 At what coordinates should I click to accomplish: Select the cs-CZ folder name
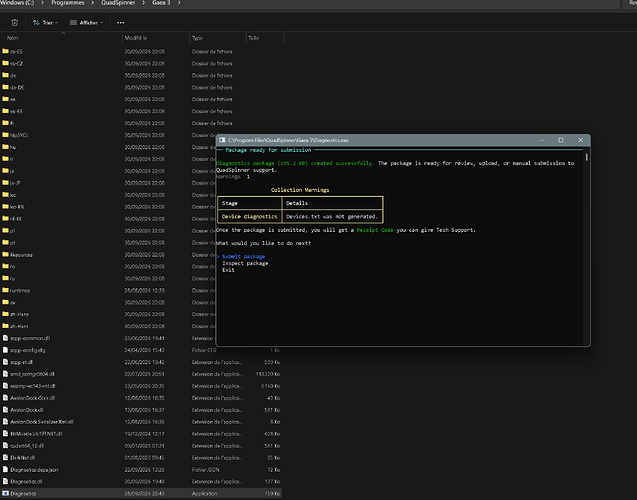click(17, 63)
